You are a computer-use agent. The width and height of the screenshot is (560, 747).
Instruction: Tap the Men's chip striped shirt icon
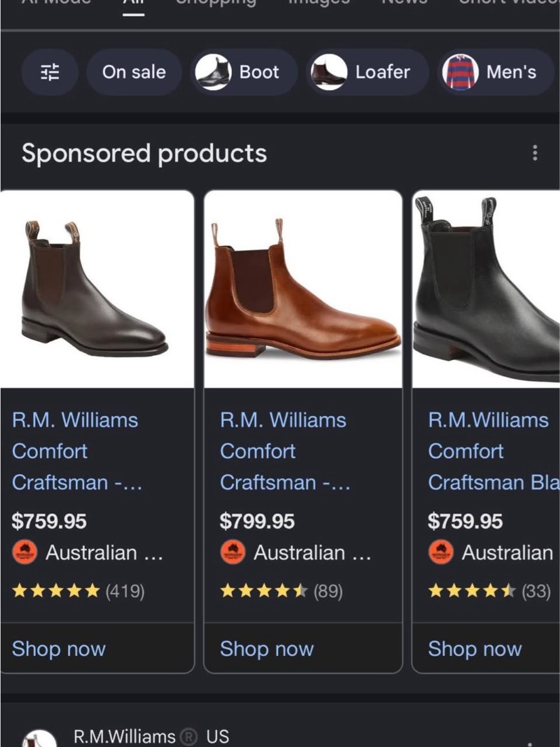tap(460, 72)
